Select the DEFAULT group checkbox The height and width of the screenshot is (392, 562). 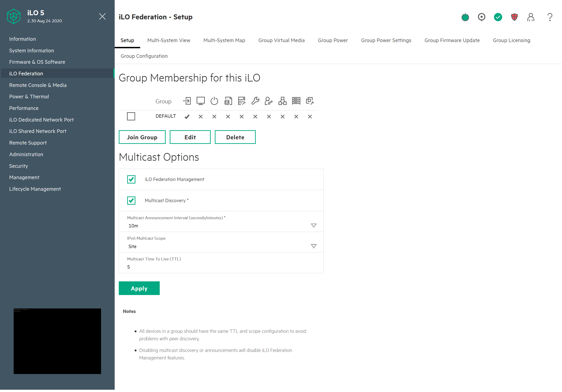point(131,116)
